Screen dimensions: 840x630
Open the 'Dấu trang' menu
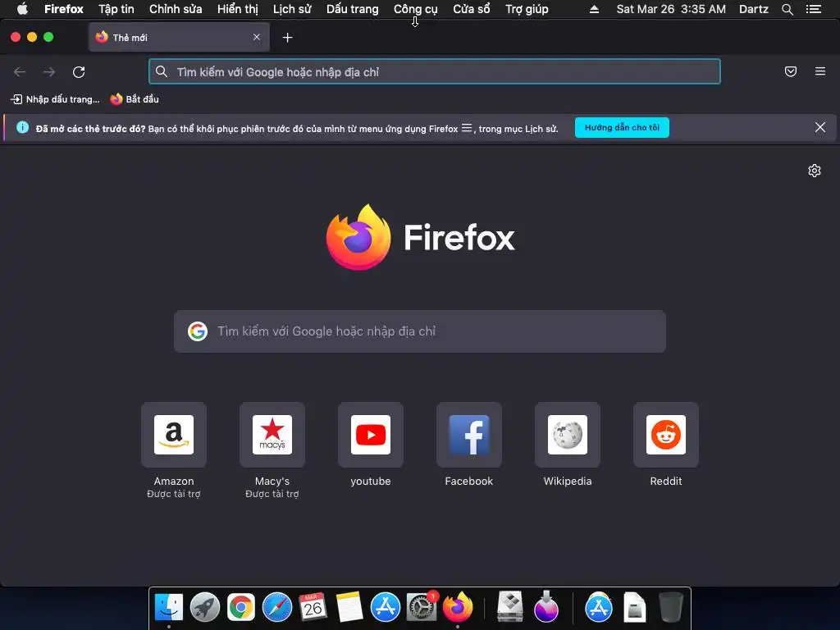353,9
